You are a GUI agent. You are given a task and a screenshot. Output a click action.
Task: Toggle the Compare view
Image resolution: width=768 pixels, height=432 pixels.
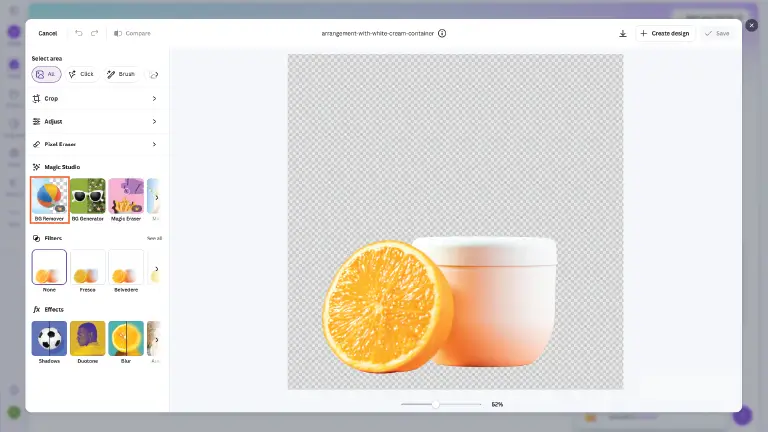pyautogui.click(x=132, y=33)
